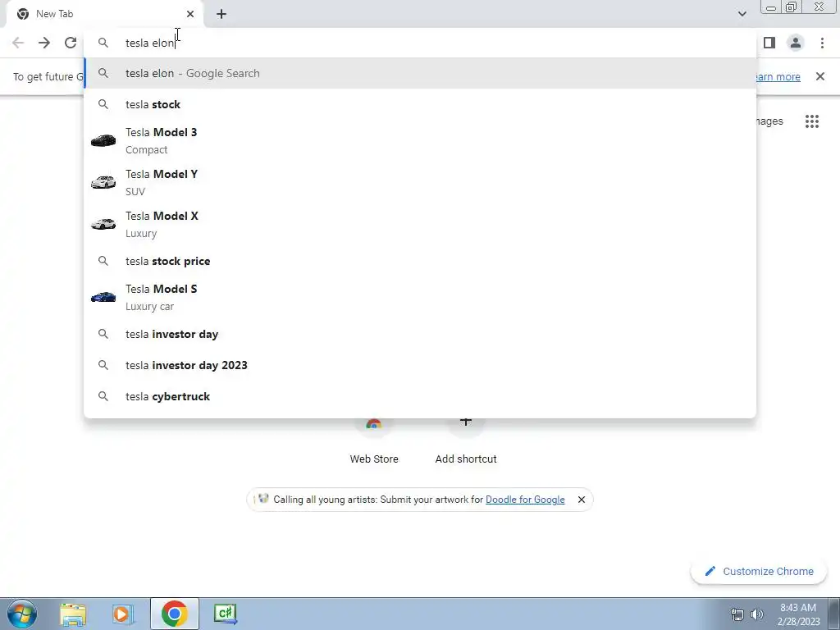Click the Customize Chrome button
Image resolution: width=840 pixels, height=630 pixels.
click(759, 571)
